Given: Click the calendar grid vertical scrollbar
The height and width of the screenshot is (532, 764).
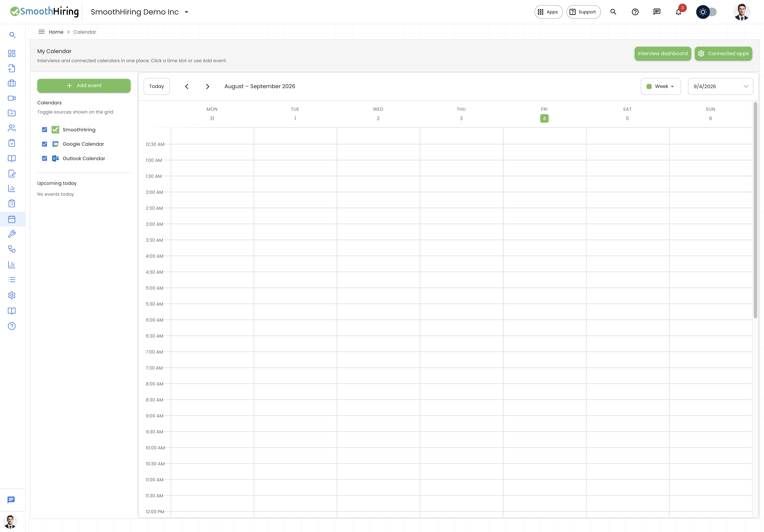Looking at the screenshot, I should click(x=755, y=210).
